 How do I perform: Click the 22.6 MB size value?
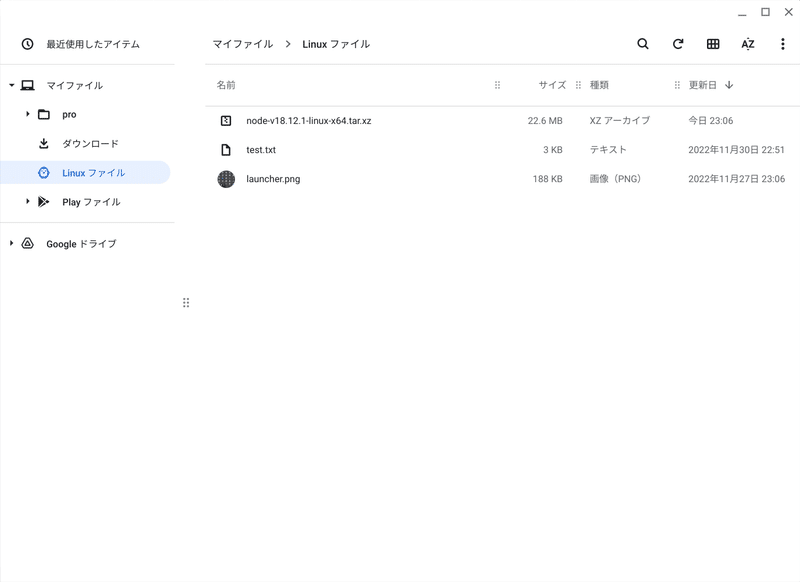545,121
